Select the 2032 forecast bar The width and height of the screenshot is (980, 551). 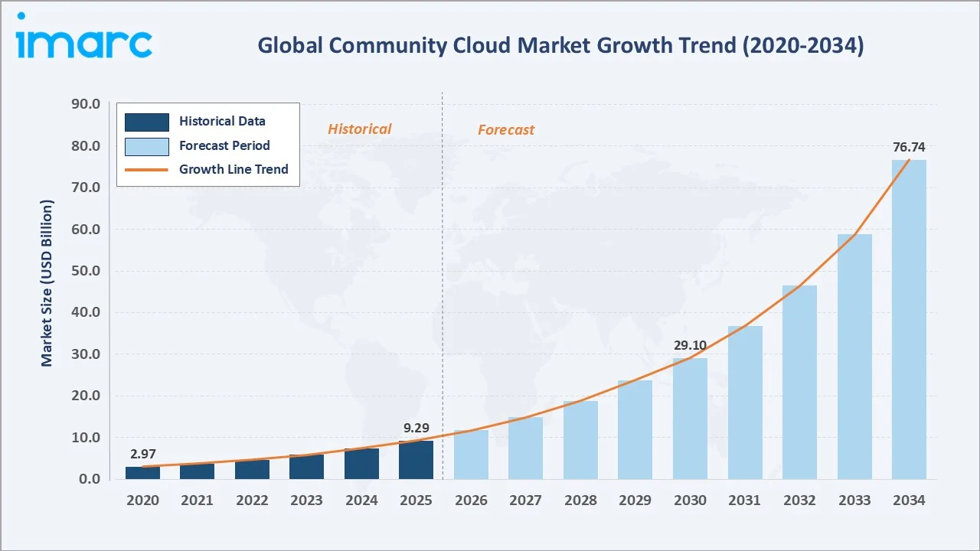(799, 383)
